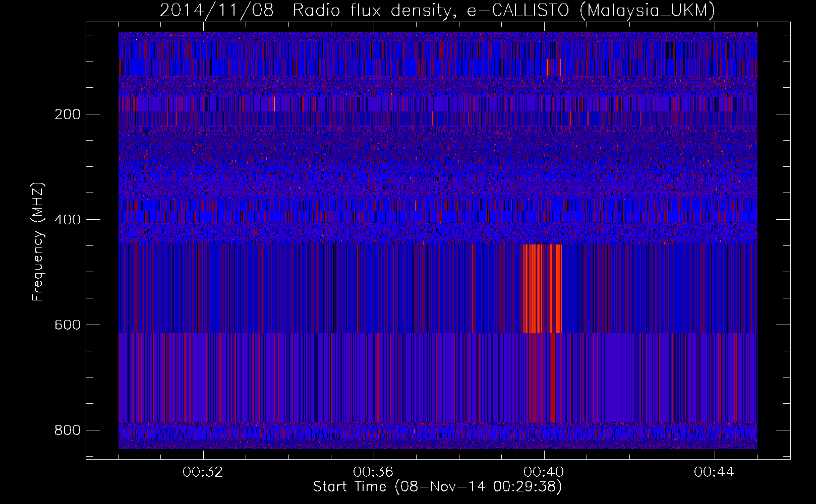816x504 pixels.
Task: Click the 00:40 time tick label
Action: pos(544,472)
